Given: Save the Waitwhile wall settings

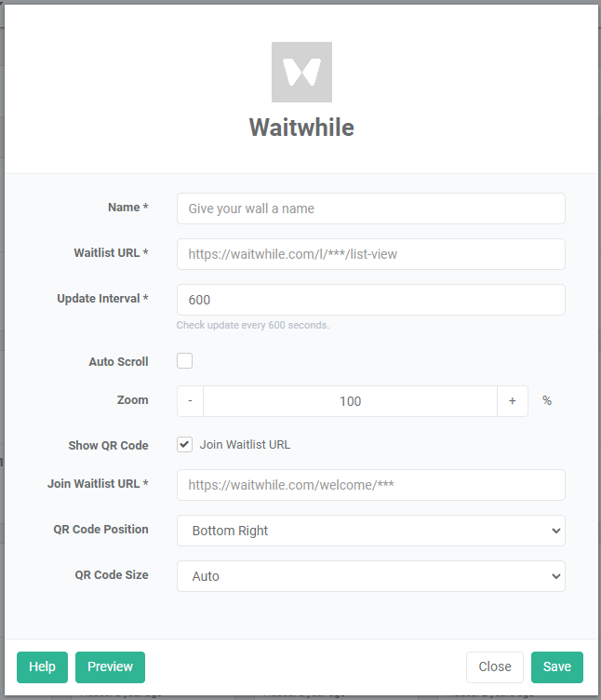Looking at the screenshot, I should pyautogui.click(x=557, y=667).
